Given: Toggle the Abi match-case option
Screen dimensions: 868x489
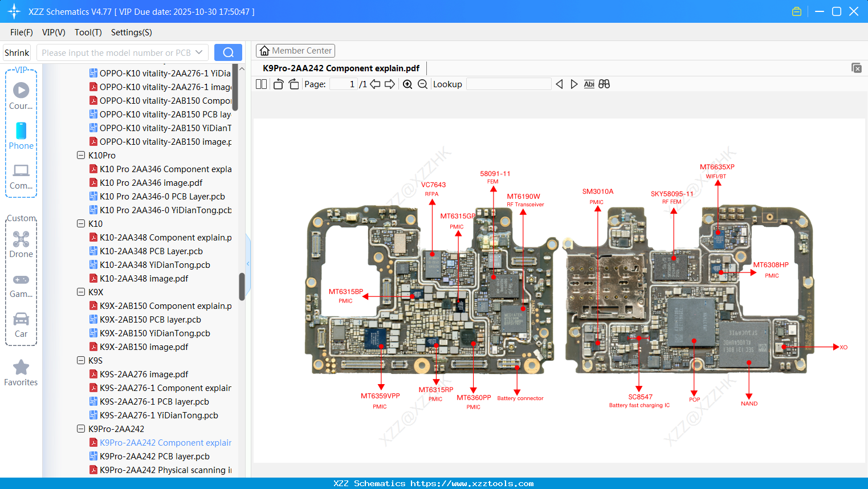Looking at the screenshot, I should (589, 84).
